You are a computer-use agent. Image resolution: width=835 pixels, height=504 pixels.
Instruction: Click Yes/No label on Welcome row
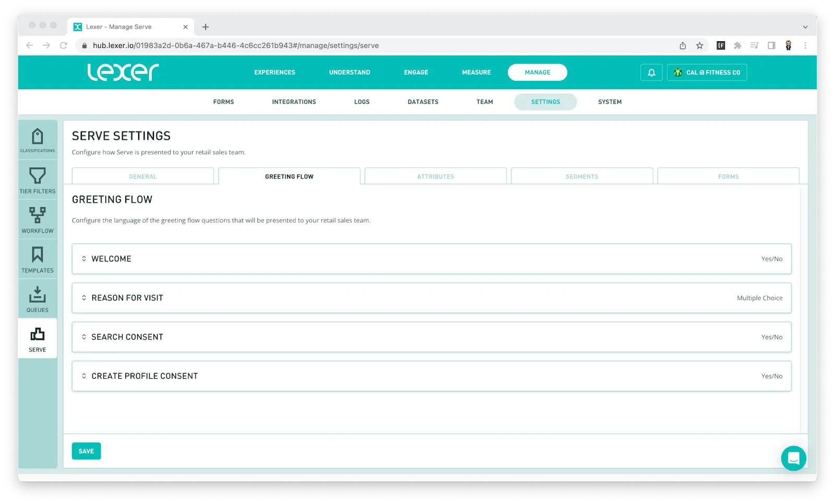[772, 259]
